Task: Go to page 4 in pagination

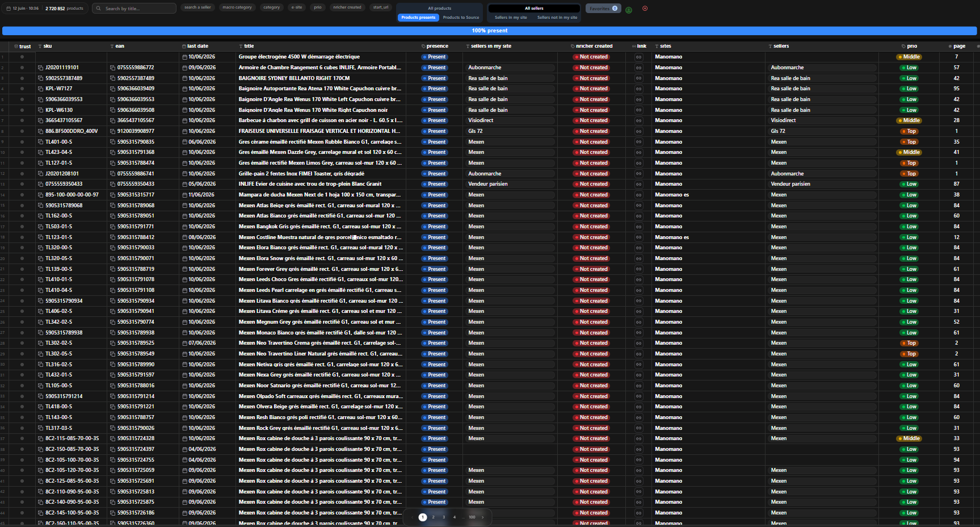Action: (455, 517)
